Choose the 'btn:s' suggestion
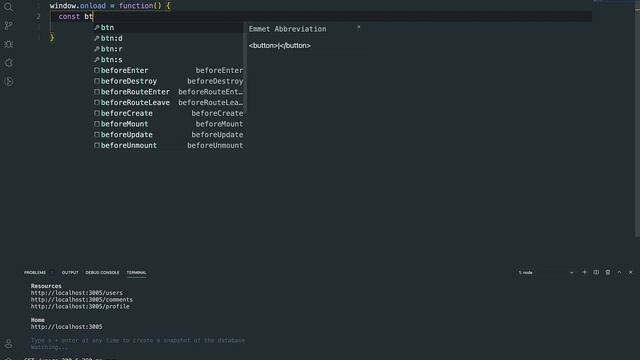The image size is (640, 360). [168, 60]
